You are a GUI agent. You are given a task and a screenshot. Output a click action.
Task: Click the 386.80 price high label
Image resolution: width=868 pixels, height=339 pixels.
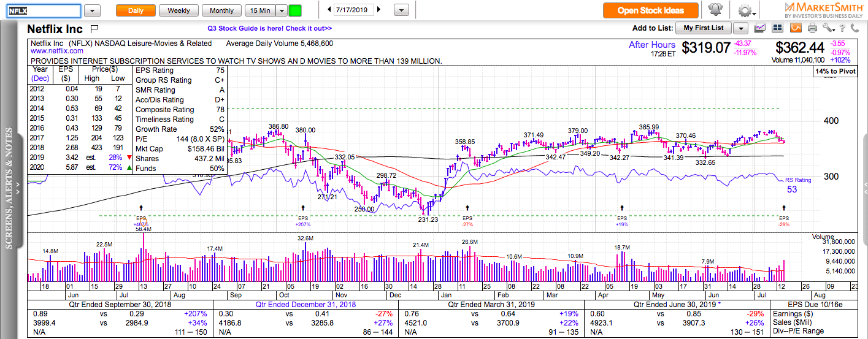[278, 126]
